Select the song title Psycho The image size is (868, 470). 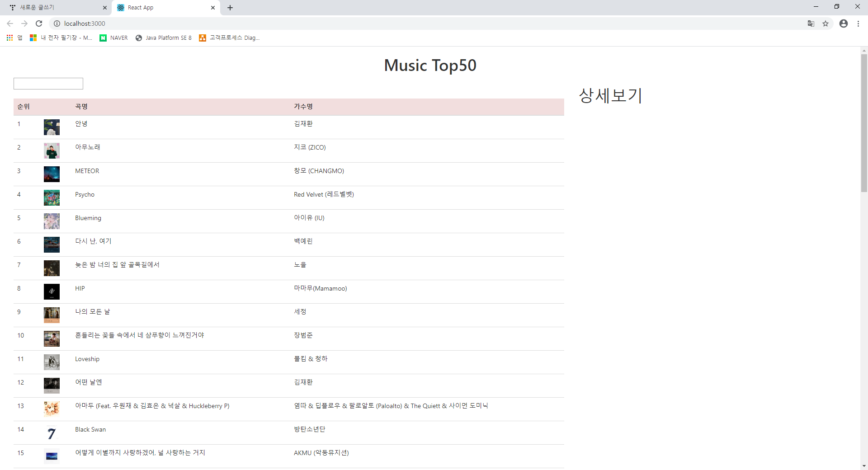pos(85,194)
